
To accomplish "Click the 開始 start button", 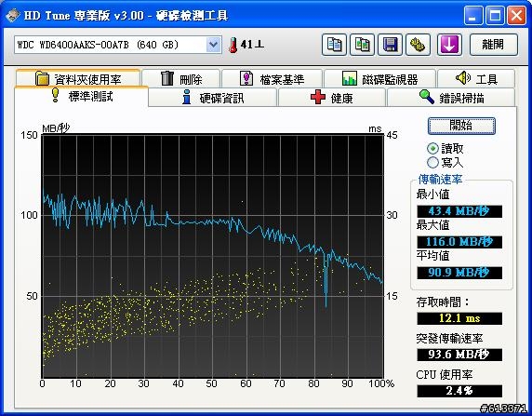I will [x=461, y=126].
